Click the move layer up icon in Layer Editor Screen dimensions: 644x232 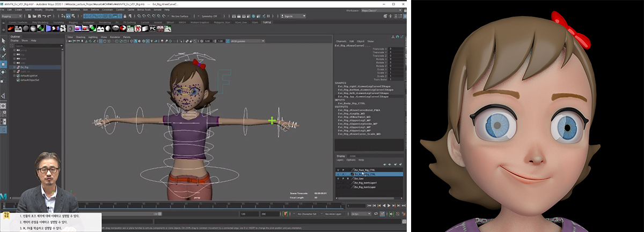coord(385,164)
